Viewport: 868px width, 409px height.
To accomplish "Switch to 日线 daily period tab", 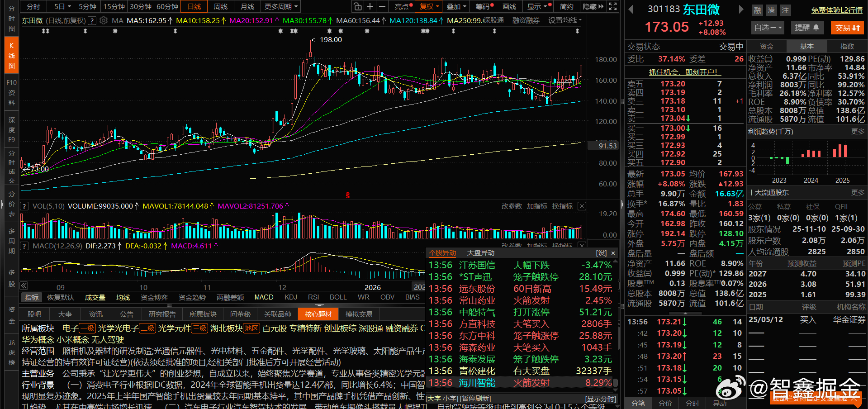I will (194, 6).
